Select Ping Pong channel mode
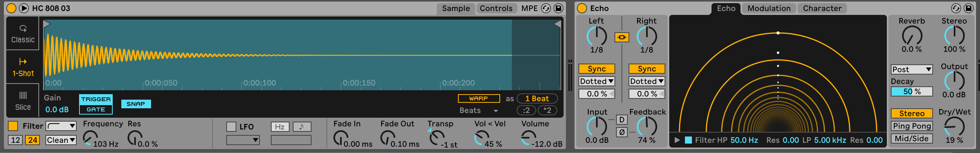Viewport: 980px width, 153px height. coord(912,126)
